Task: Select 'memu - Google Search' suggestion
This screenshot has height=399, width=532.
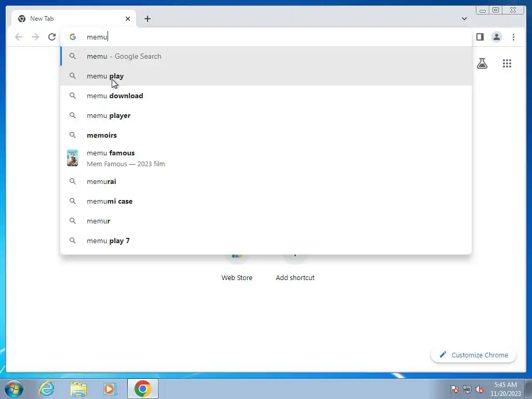Action: click(266, 56)
